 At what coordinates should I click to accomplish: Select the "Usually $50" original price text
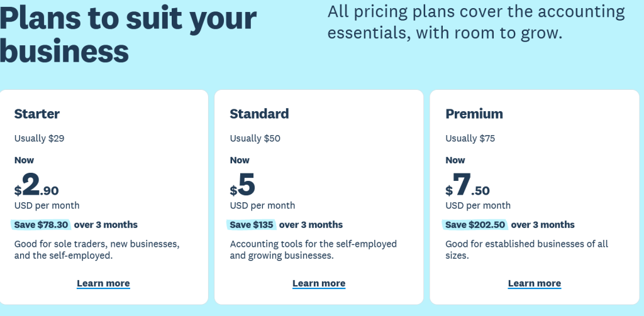(255, 138)
